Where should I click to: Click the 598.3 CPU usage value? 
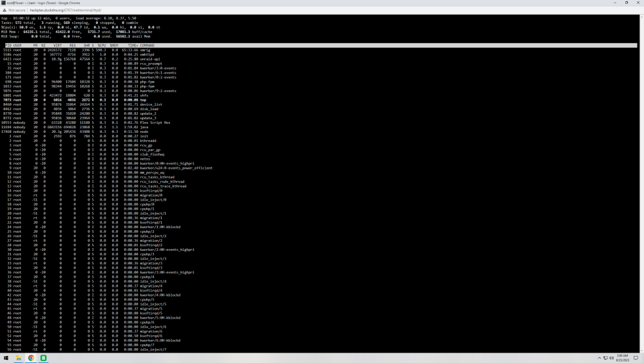[x=100, y=50]
